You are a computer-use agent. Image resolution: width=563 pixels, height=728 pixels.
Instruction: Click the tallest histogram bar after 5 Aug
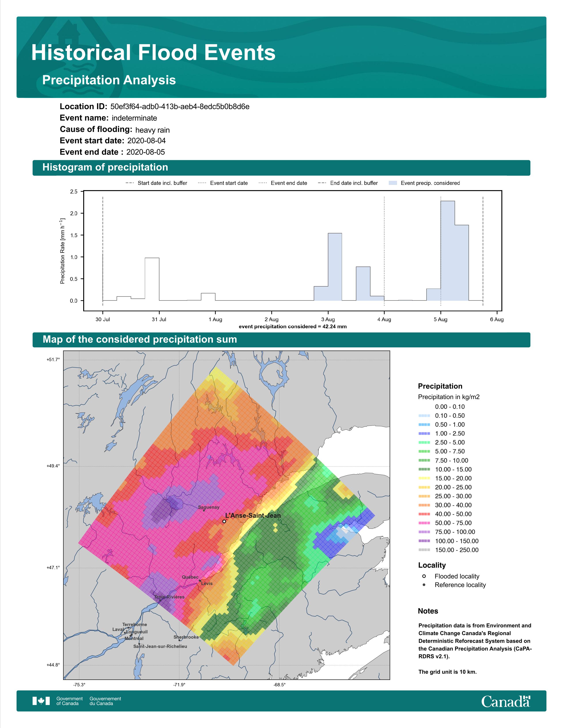tap(448, 251)
